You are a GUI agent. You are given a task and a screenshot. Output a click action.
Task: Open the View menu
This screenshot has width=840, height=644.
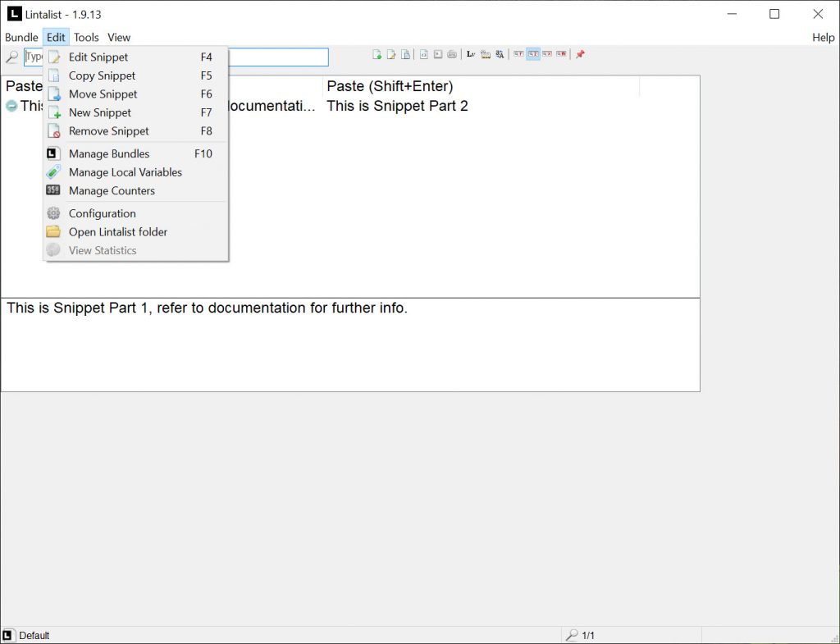coord(119,38)
